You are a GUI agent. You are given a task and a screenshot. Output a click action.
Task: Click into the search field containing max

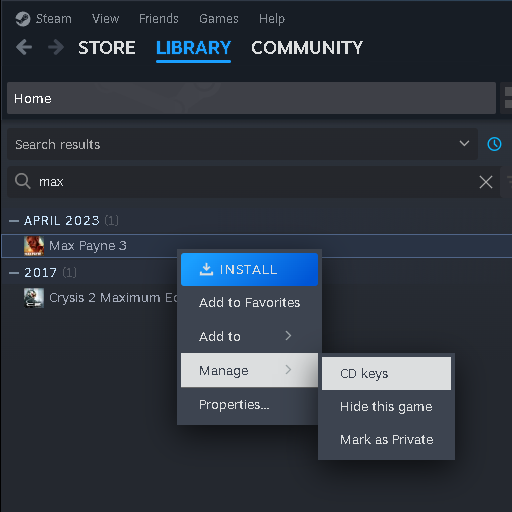click(253, 182)
